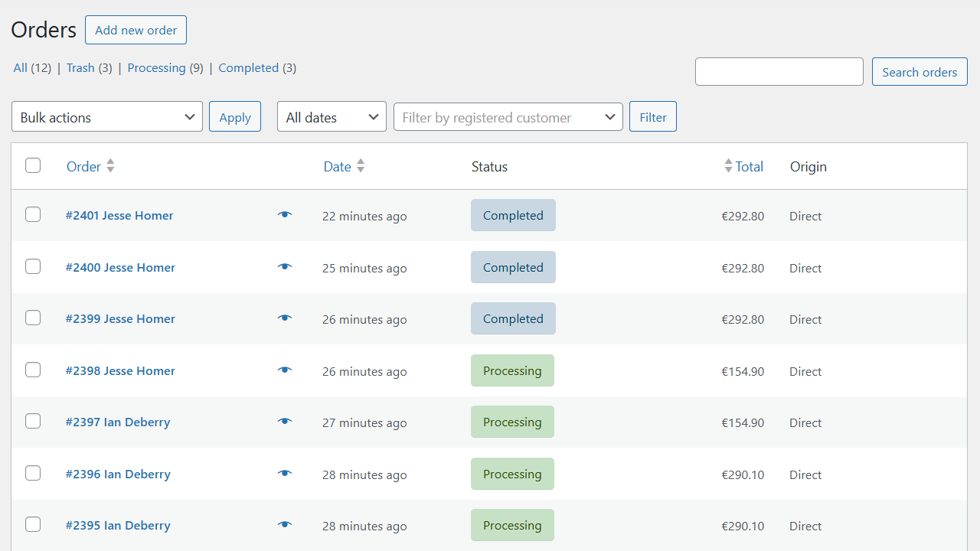980x551 pixels.
Task: Check the box for order #2400
Action: (33, 266)
